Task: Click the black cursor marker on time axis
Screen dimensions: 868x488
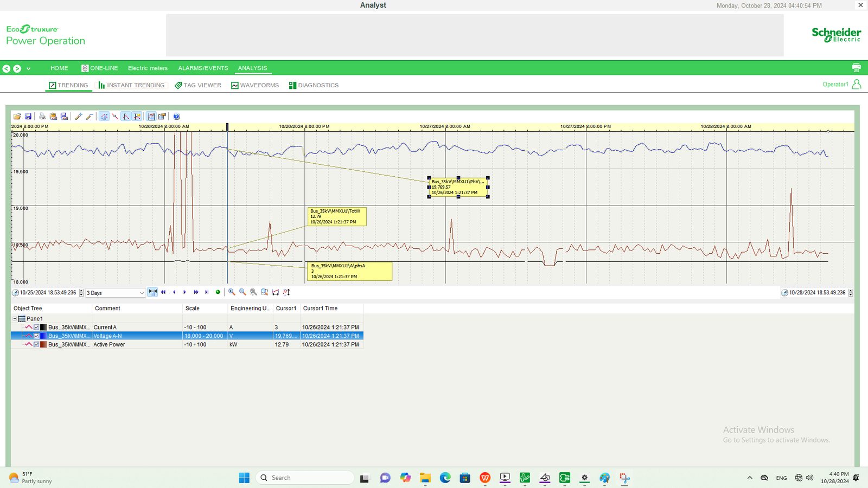Action: point(227,127)
